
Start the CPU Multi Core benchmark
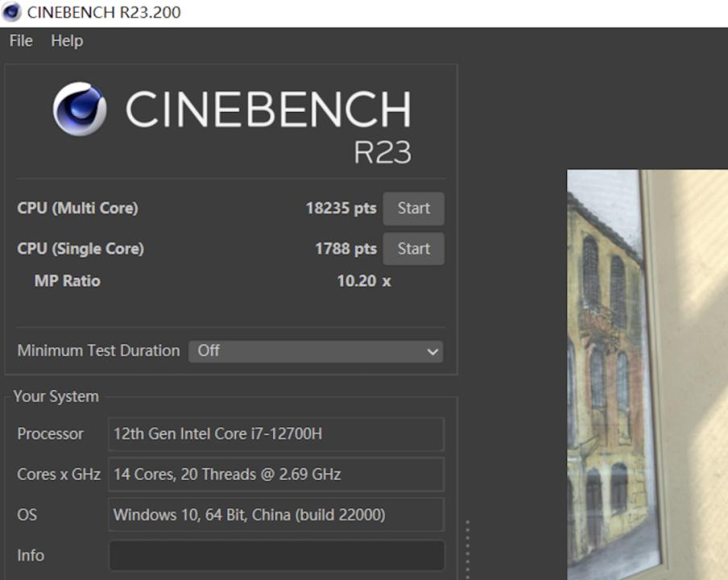tap(413, 209)
